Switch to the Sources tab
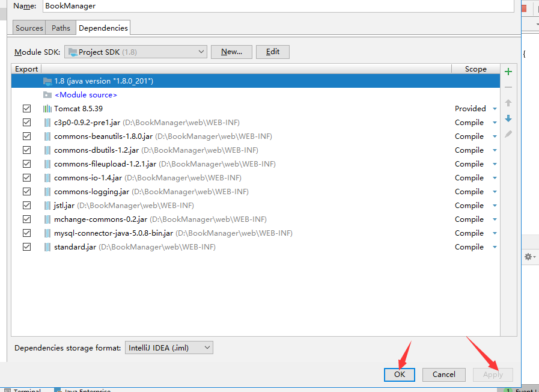This screenshot has height=392, width=539. point(29,28)
